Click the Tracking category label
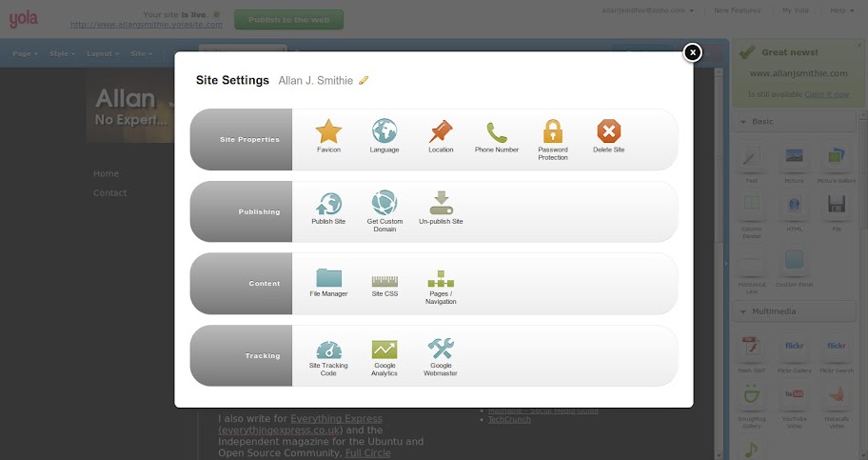 point(263,356)
